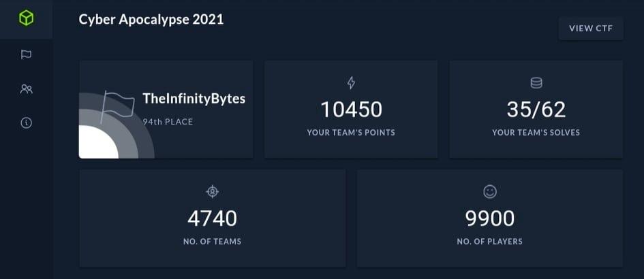Click the 10450 team points value
Viewport: 644px width, 279px height.
click(x=351, y=110)
